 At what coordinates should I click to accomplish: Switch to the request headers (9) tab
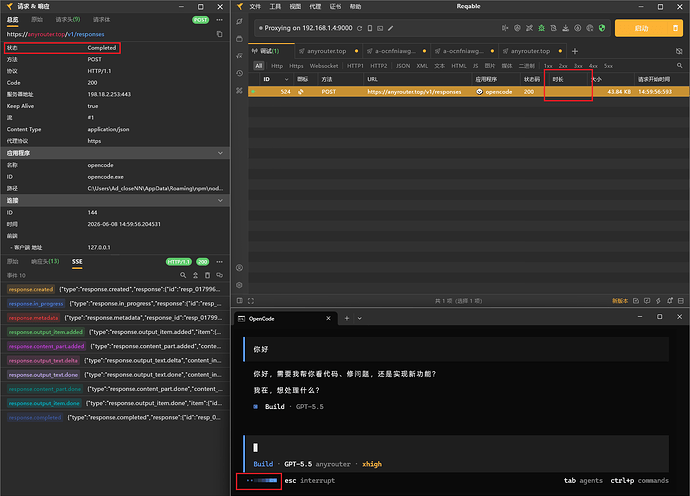(68, 19)
